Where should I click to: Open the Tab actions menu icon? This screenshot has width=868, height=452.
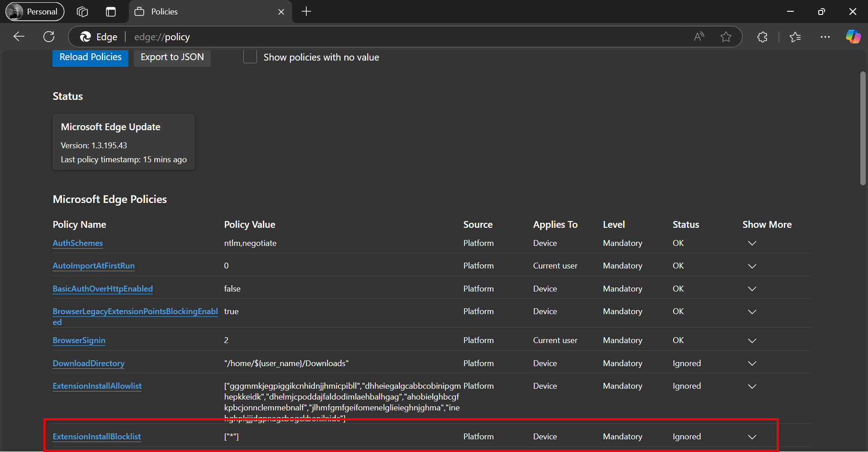[111, 12]
